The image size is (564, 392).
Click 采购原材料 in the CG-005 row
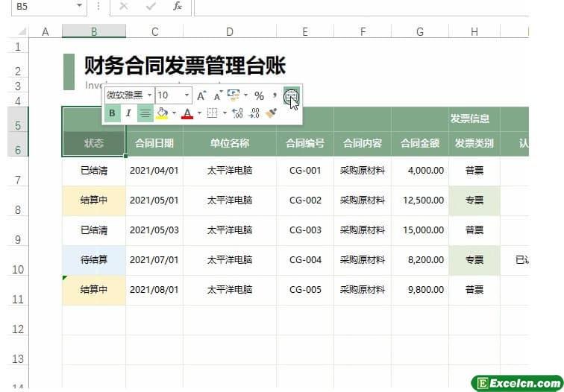[x=363, y=290]
